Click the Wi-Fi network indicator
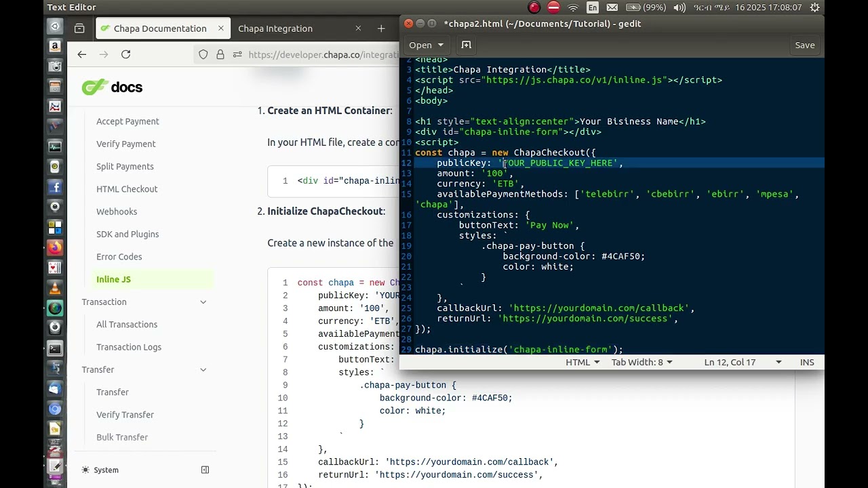This screenshot has height=488, width=868. click(x=573, y=7)
